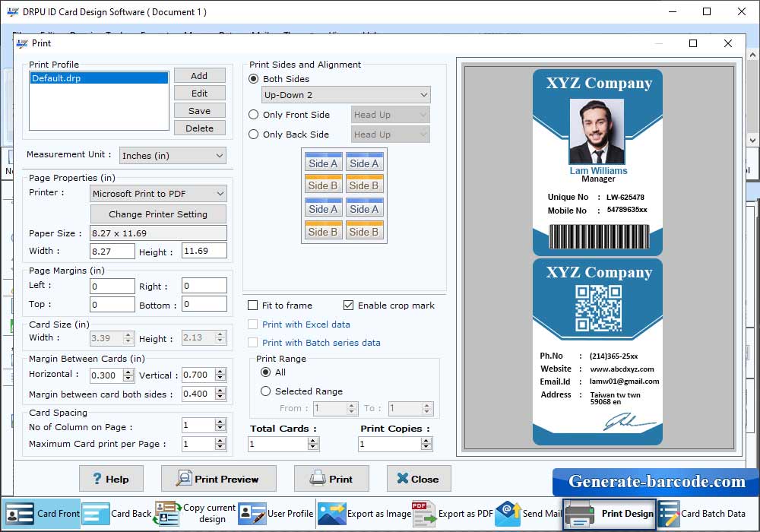Click the Close button

coord(419,479)
